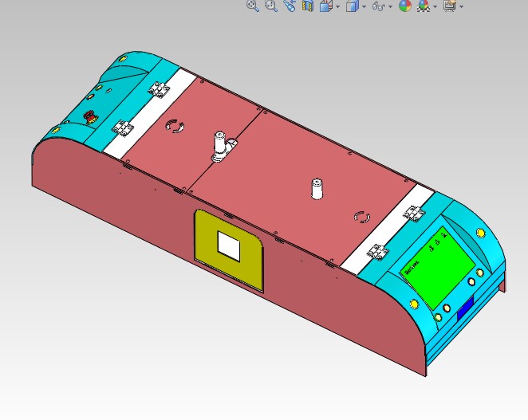Expand Display Style dropdown arrow
This screenshot has width=528, height=420.
coord(364,6)
